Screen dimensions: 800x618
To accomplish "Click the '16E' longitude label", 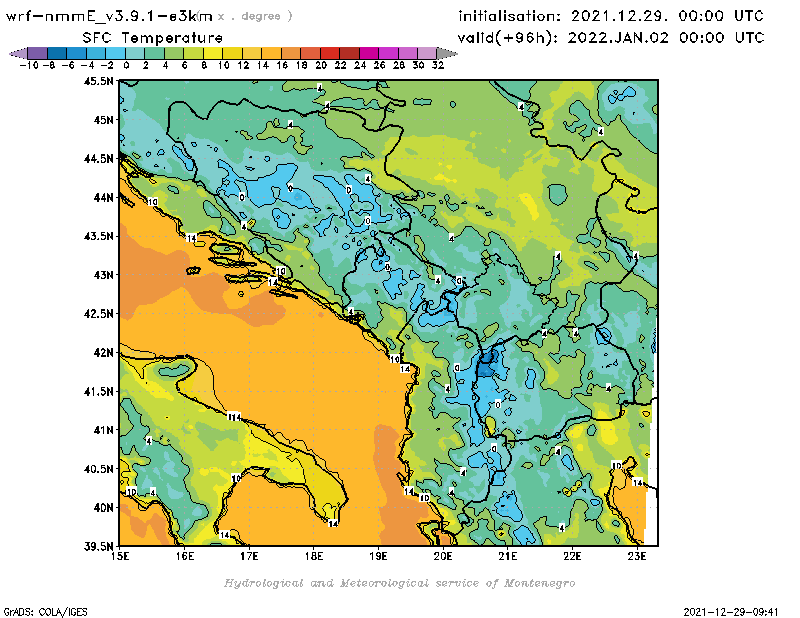I will pyautogui.click(x=185, y=556).
